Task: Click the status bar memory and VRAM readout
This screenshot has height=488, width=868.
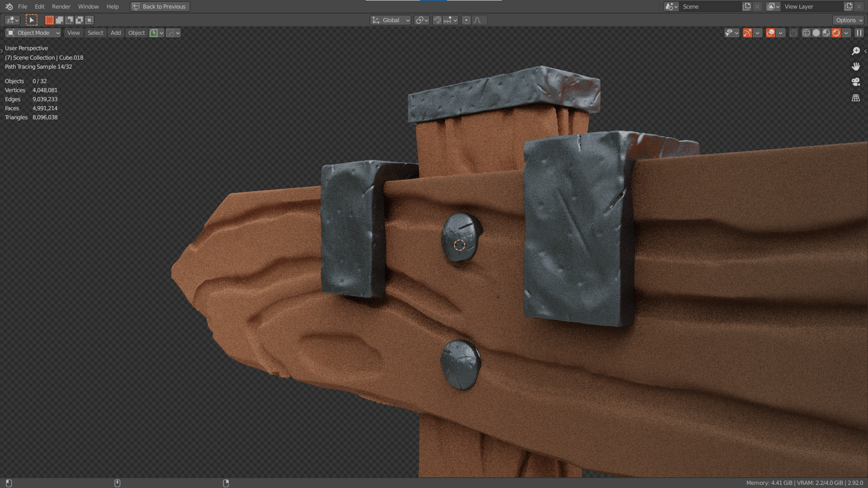Action: [x=805, y=483]
